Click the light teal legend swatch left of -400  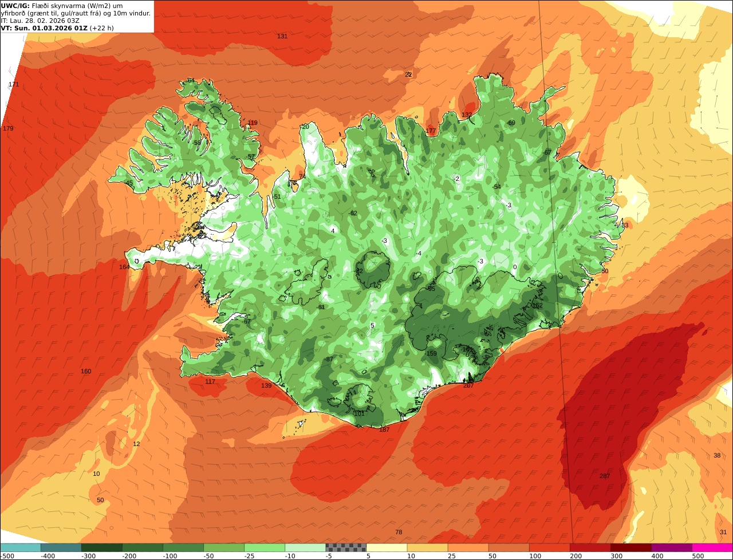pyautogui.click(x=20, y=548)
